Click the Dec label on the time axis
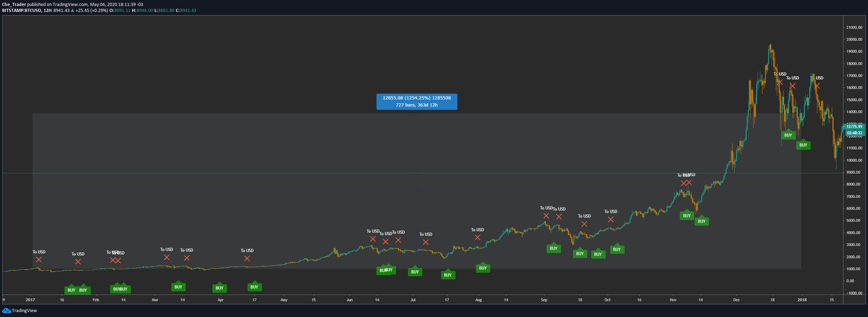The height and width of the screenshot is (317, 868). (x=736, y=300)
